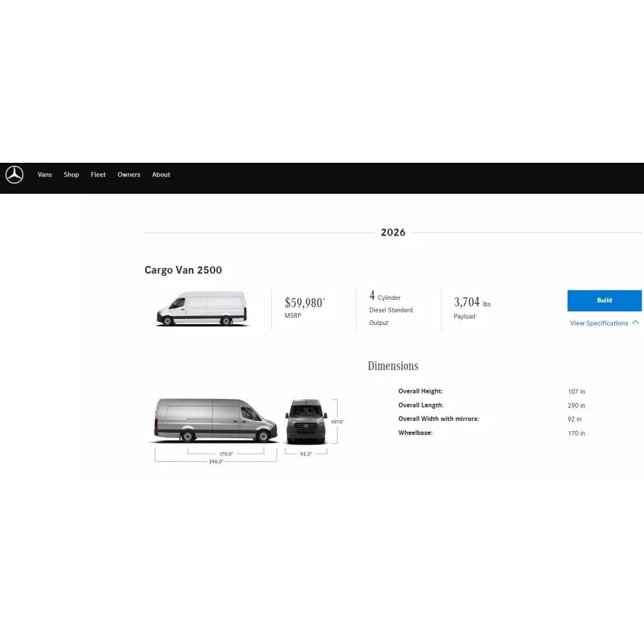Click the 2026 model year label

393,233
